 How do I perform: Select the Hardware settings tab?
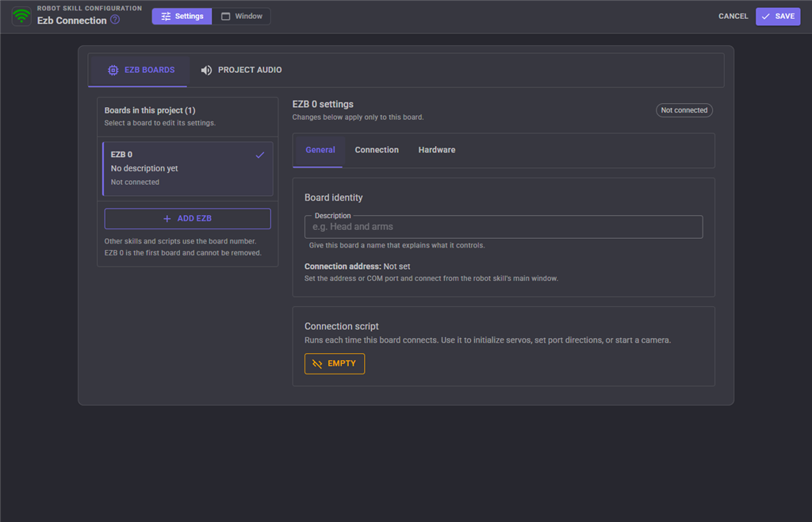[437, 150]
